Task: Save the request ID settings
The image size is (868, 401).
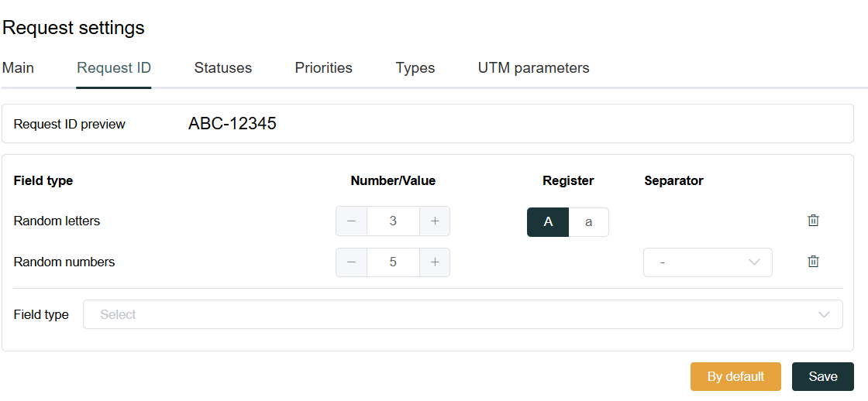Action: (x=822, y=377)
